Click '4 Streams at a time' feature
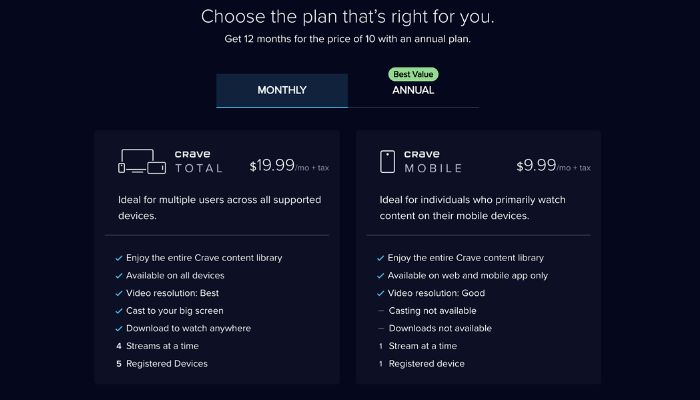The width and height of the screenshot is (700, 400). pyautogui.click(x=158, y=346)
